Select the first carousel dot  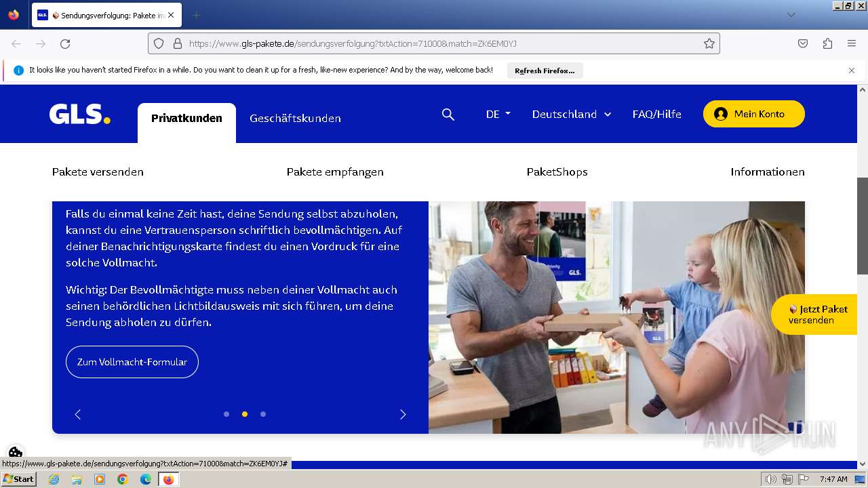226,414
